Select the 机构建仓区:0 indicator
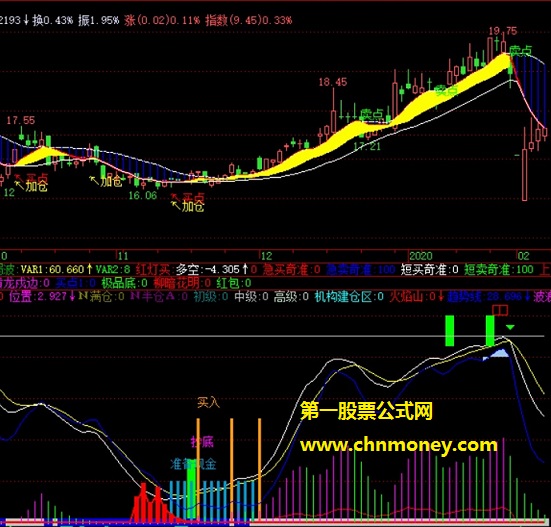The image size is (551, 527). click(349, 297)
